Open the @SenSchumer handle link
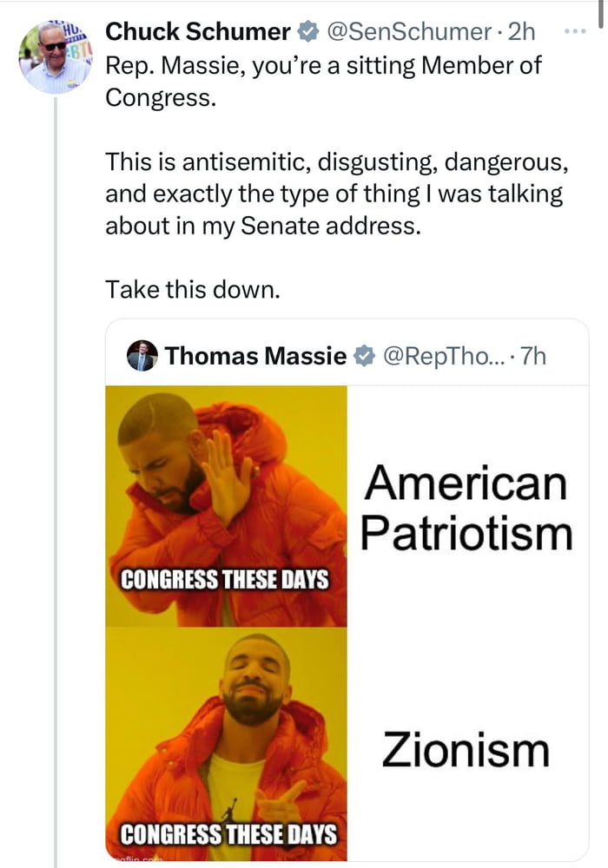The height and width of the screenshot is (868, 608). pyautogui.click(x=410, y=32)
